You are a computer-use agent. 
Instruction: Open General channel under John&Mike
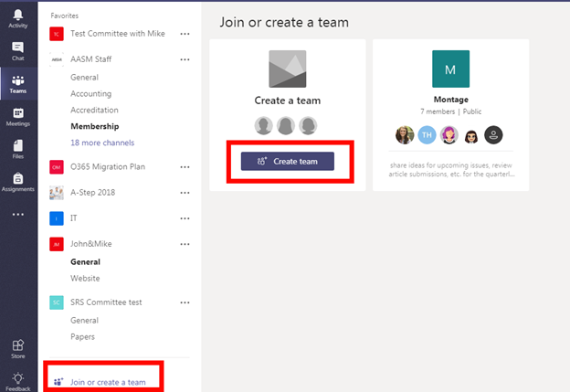tap(86, 262)
